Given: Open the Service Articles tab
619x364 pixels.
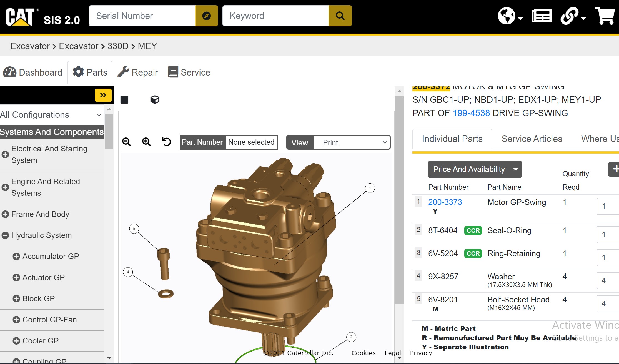Looking at the screenshot, I should click(532, 139).
